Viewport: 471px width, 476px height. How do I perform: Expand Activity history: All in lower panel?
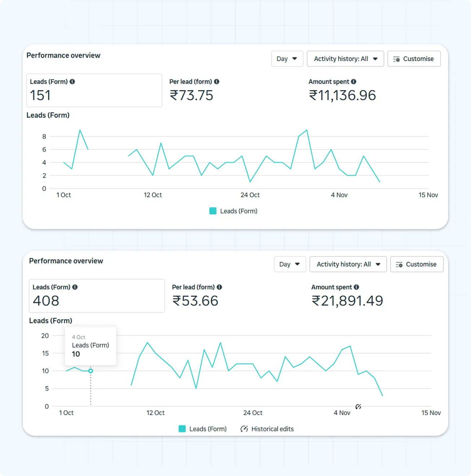(348, 264)
